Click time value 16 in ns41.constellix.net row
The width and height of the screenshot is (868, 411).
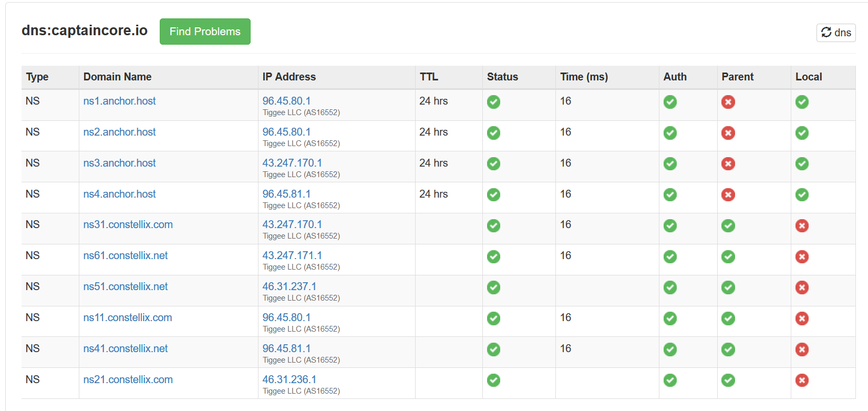pyautogui.click(x=565, y=348)
